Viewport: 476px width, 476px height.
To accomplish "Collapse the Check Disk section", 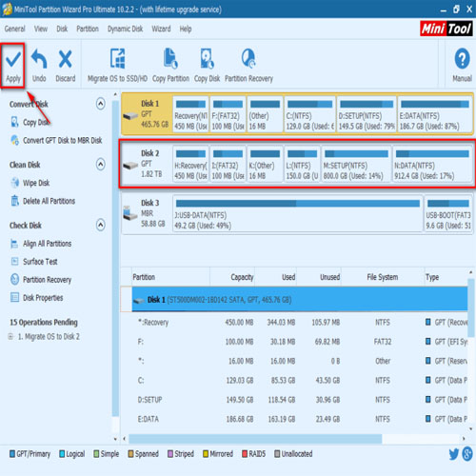I will click(101, 225).
